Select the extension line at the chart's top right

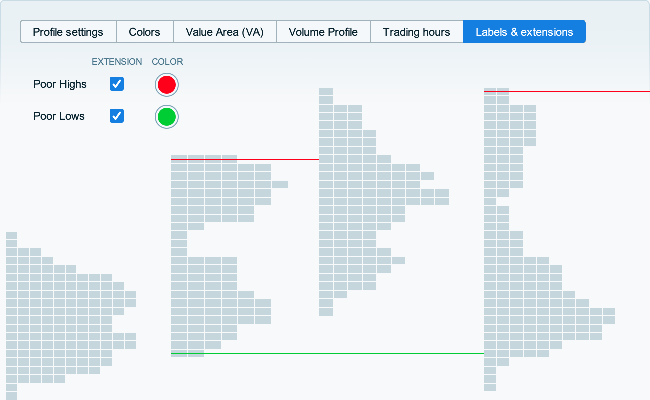[x=580, y=91]
